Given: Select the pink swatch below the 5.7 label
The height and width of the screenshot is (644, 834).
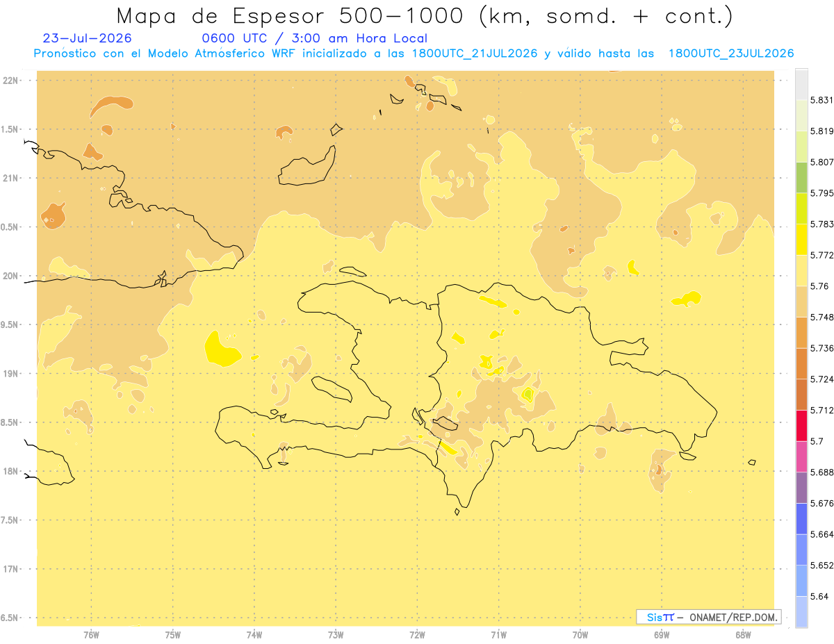Looking at the screenshot, I should tap(801, 456).
